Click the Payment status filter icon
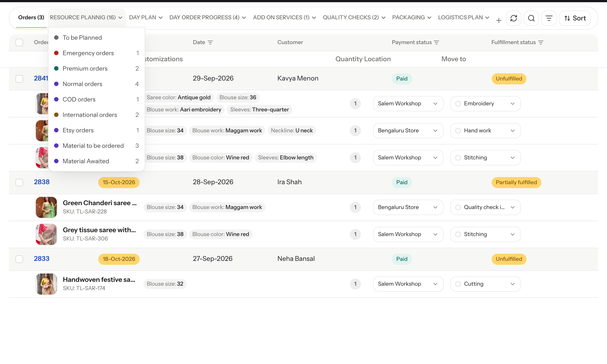The image size is (607, 364). click(x=436, y=42)
